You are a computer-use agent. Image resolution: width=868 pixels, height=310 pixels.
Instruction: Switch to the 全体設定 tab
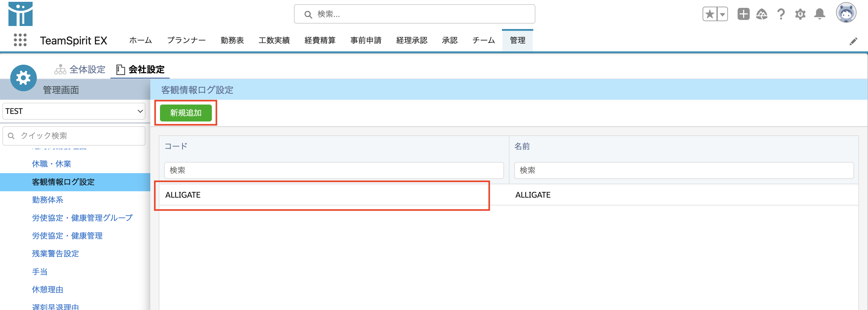pyautogui.click(x=80, y=69)
